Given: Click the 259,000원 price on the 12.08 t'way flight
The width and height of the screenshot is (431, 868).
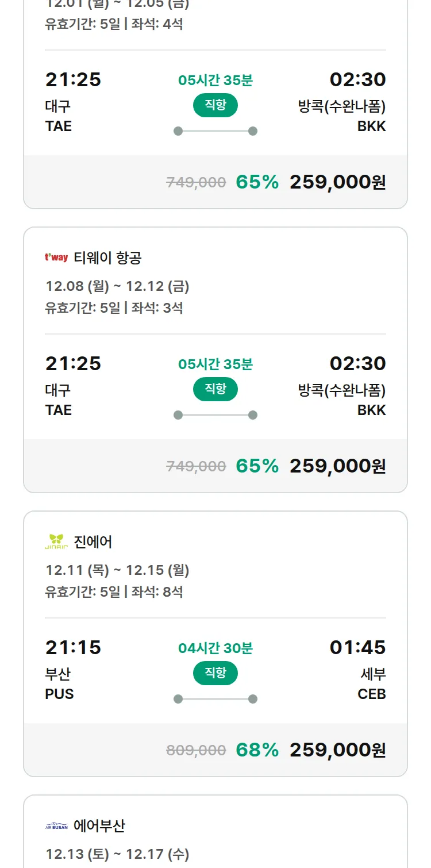Looking at the screenshot, I should tap(337, 466).
